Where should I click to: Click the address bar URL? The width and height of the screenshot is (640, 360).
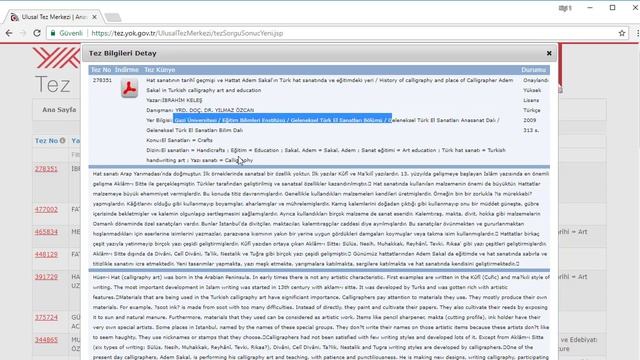click(187, 33)
